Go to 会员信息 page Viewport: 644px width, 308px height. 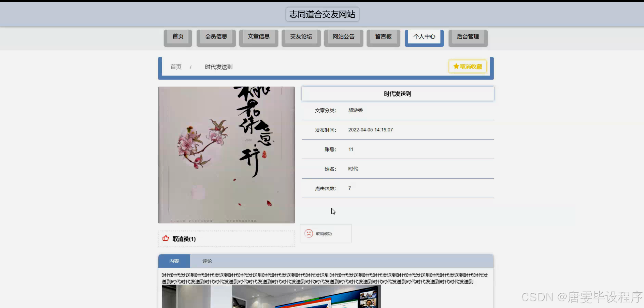(x=216, y=38)
